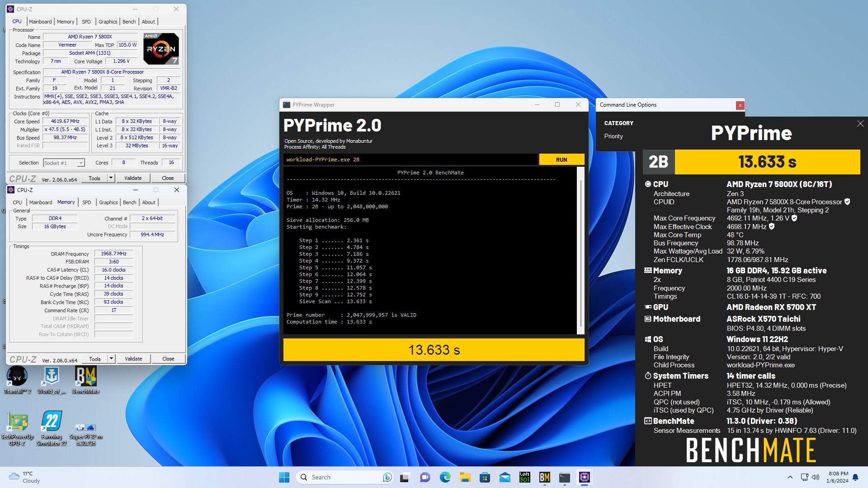Open Microsoft Store from the taskbar
The image size is (868, 488).
(x=485, y=477)
